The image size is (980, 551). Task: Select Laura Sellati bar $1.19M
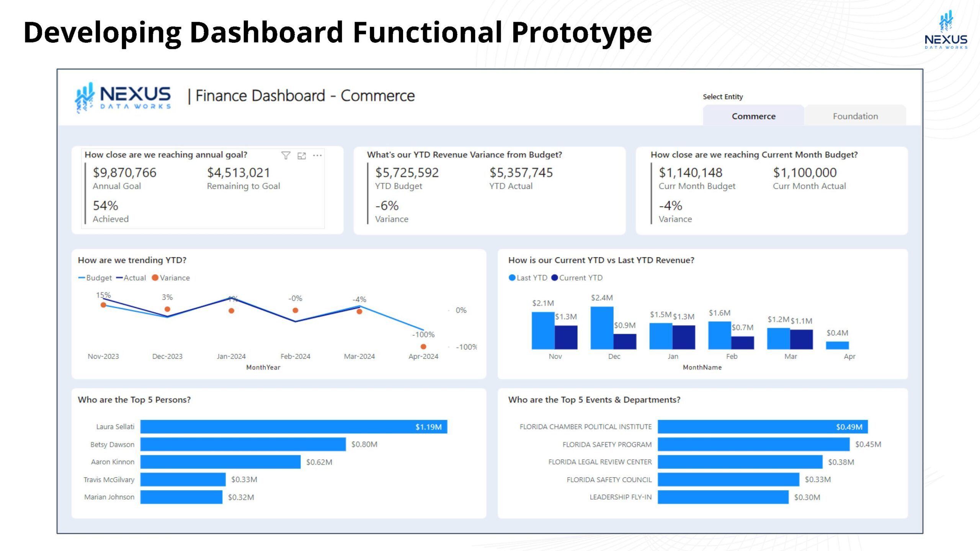click(294, 427)
